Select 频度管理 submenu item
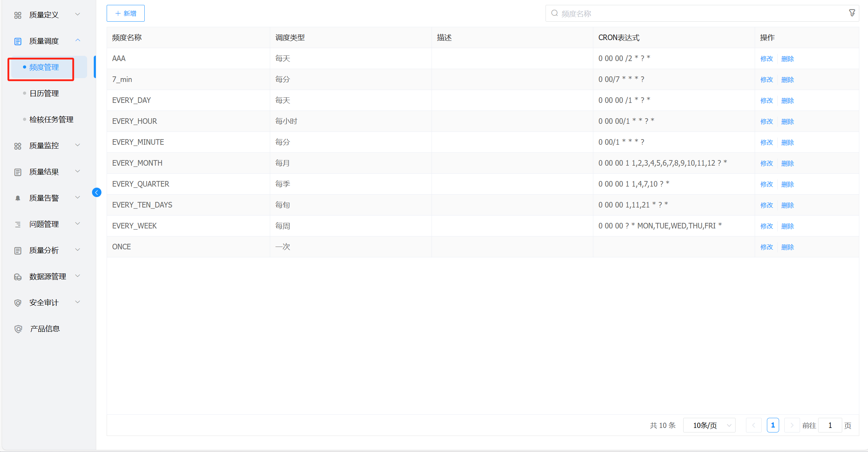The height and width of the screenshot is (452, 868). (x=44, y=67)
